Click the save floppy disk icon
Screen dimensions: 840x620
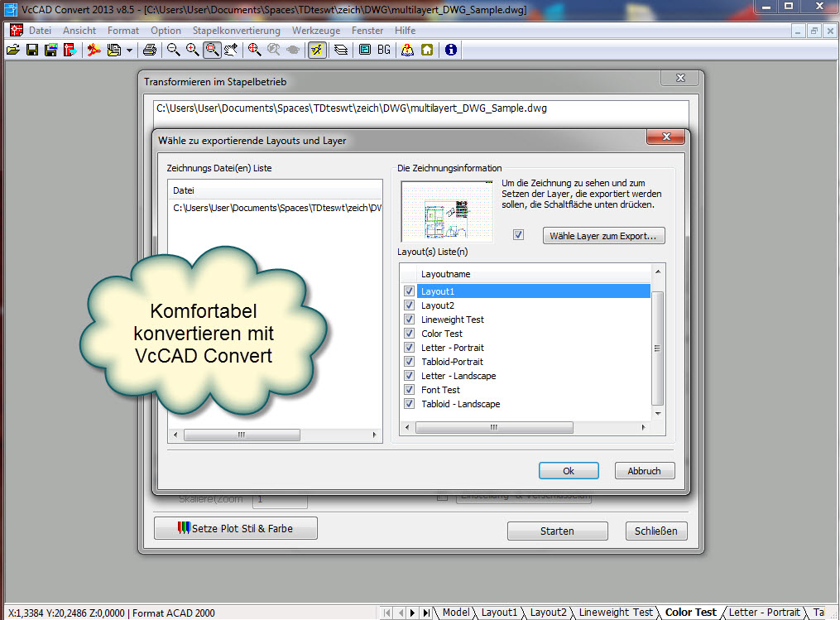31,50
